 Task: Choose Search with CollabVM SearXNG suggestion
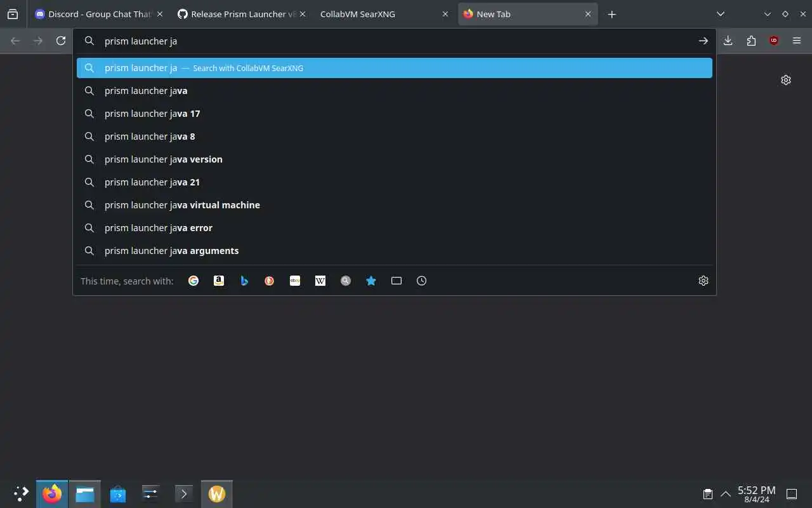pos(395,68)
